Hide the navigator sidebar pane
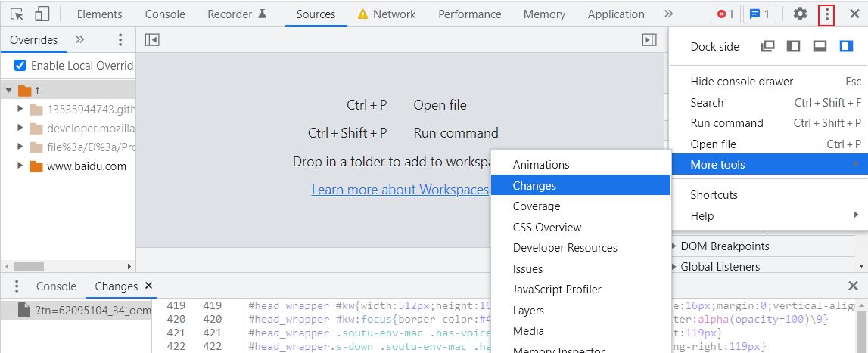The height and width of the screenshot is (353, 868). 152,40
